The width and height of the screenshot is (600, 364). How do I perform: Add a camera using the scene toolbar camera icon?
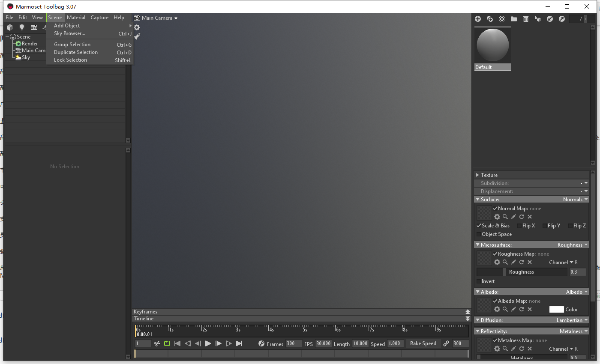click(x=33, y=27)
